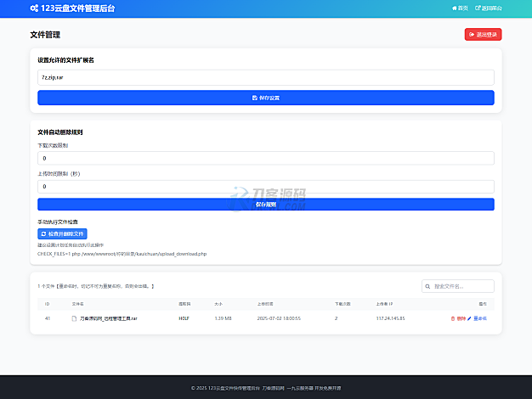The image size is (532, 399).
Task: Click the 123云盘文件管理后台 title in header
Action: click(x=78, y=8)
